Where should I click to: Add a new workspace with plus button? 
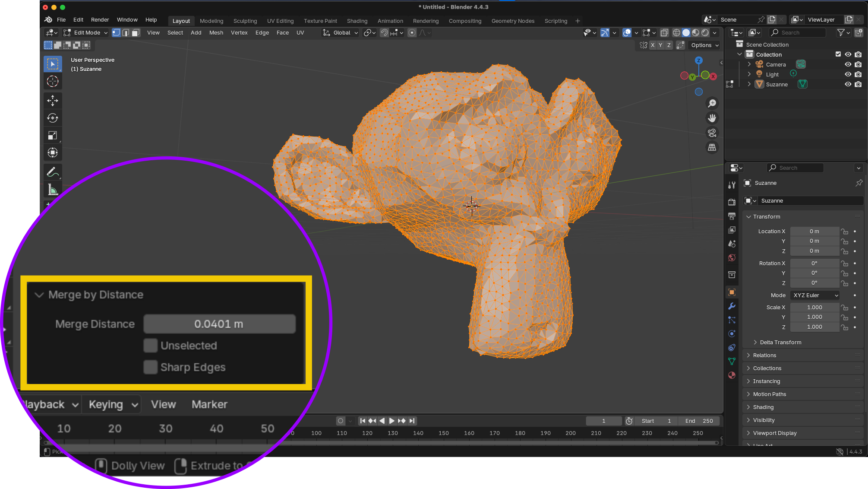click(578, 21)
